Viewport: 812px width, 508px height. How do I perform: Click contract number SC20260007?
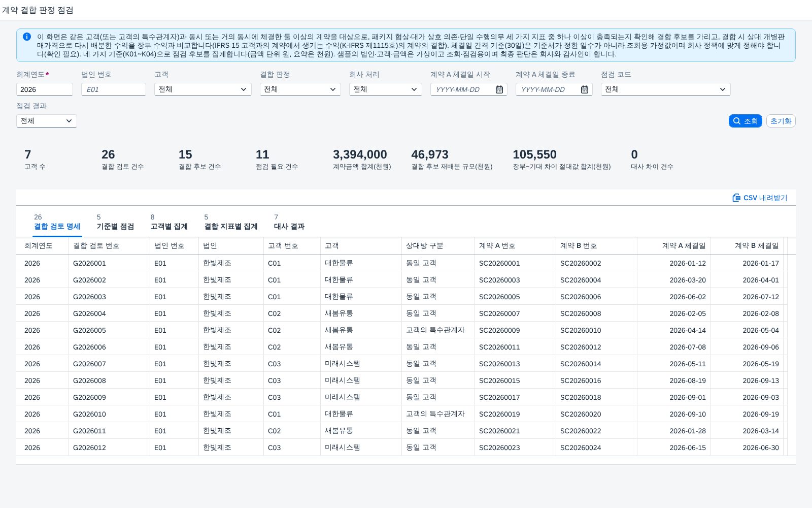(499, 313)
